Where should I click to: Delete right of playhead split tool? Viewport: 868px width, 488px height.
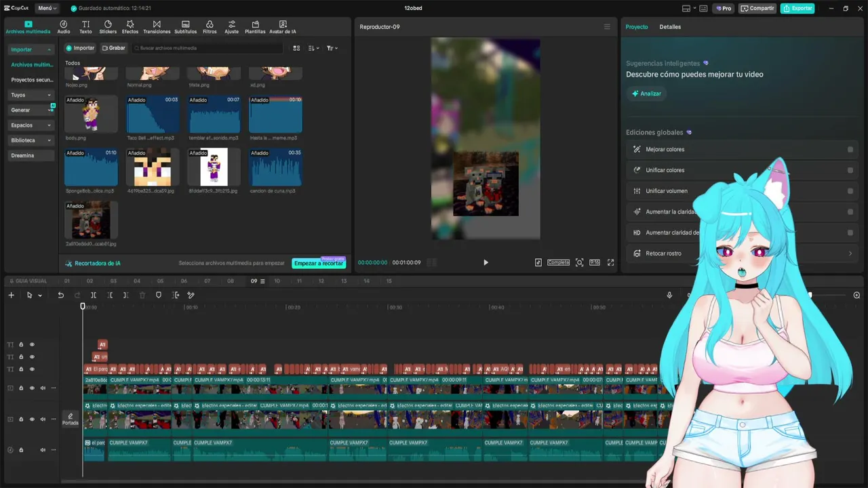coord(126,295)
